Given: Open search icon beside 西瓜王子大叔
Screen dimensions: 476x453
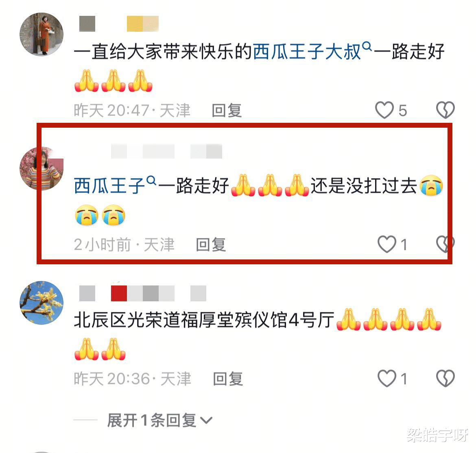Looking at the screenshot, I should pyautogui.click(x=367, y=47).
